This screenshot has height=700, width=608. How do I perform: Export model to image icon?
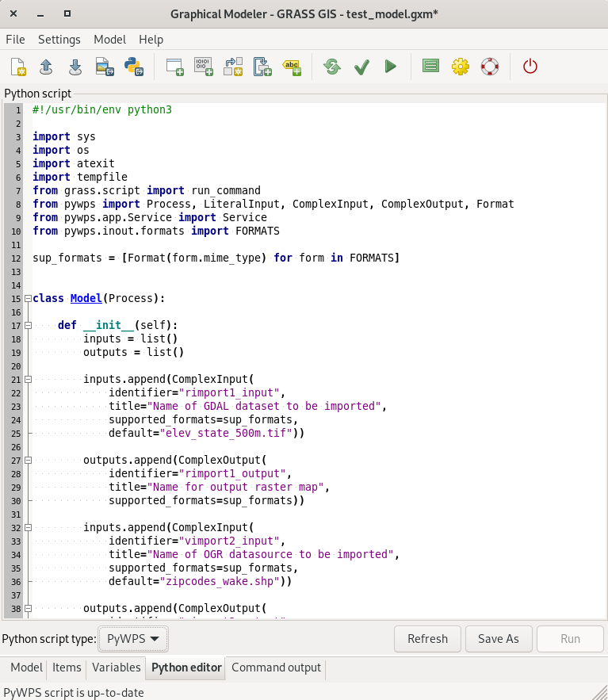point(105,67)
